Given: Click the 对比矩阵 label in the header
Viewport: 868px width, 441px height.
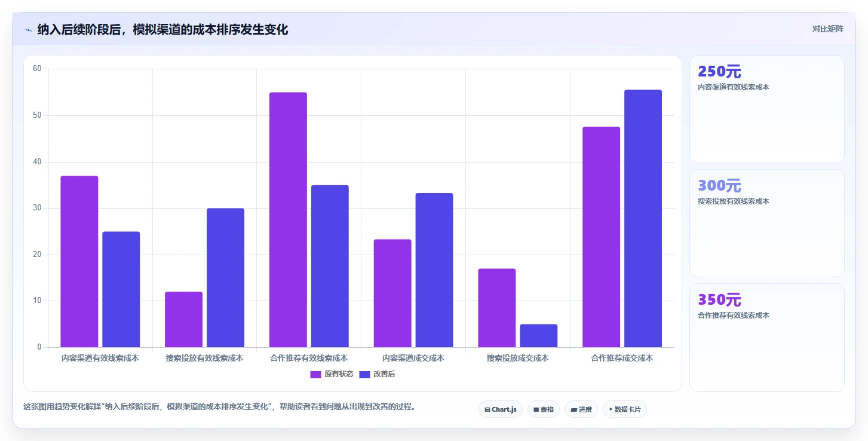Looking at the screenshot, I should [827, 29].
